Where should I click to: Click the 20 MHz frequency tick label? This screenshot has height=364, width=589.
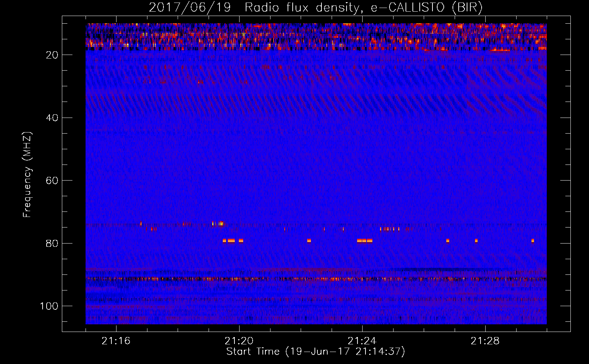52,55
